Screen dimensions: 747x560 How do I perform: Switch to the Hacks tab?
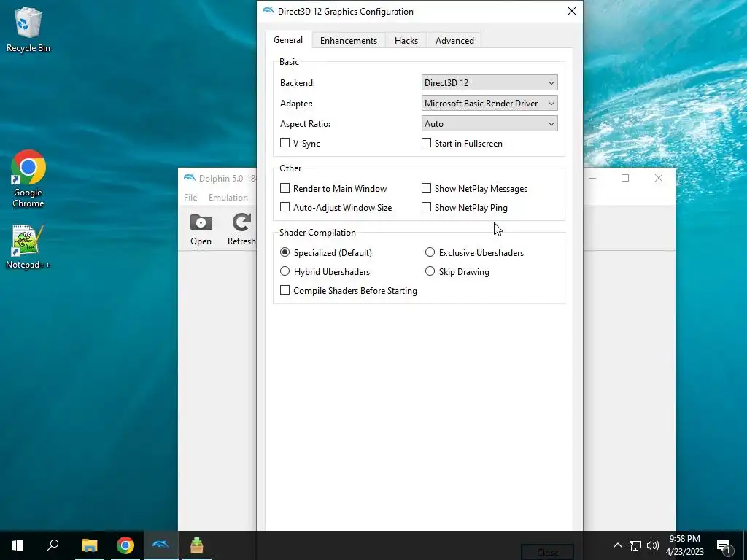(x=406, y=41)
